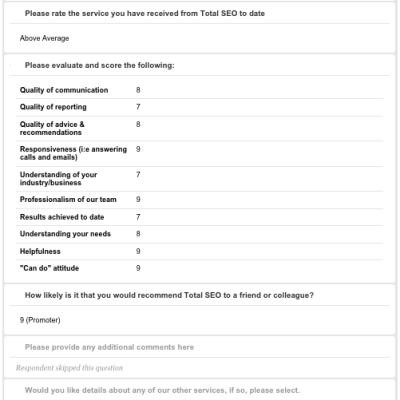This screenshot has width=400, height=400.
Task: Select Professionalism of our team row
Action: click(199, 200)
